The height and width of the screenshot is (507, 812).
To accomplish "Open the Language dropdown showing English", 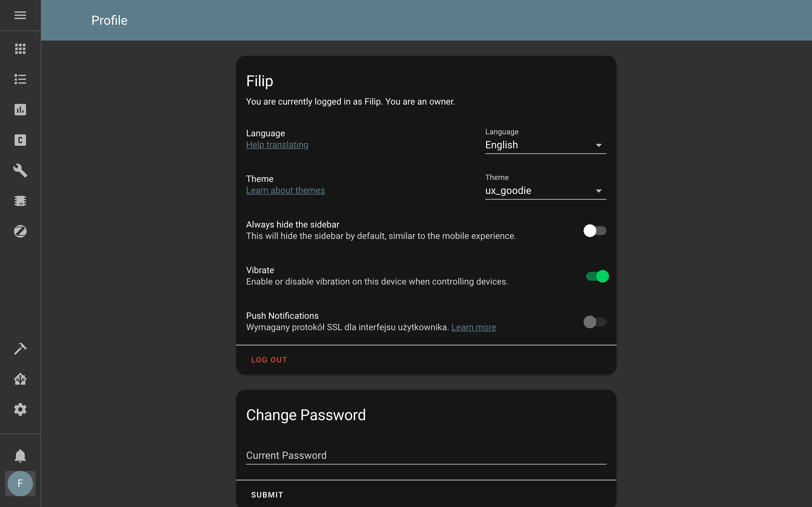I will coord(545,145).
